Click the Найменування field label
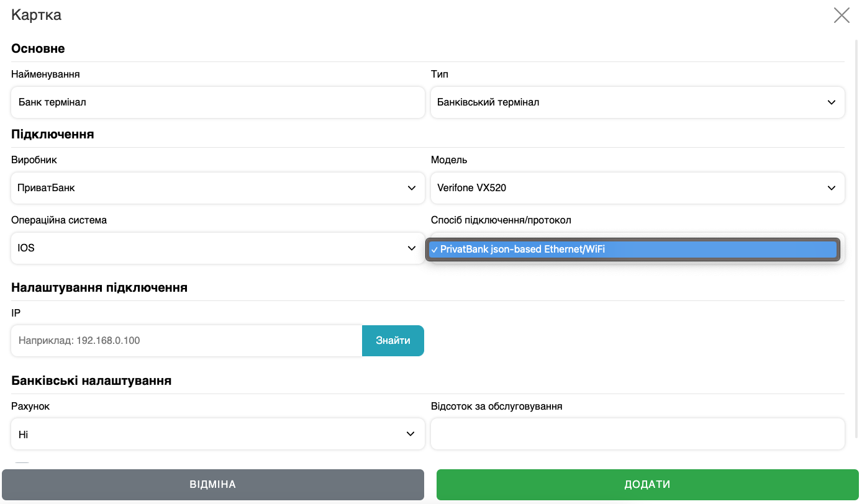This screenshot has height=504, width=862. 45,74
